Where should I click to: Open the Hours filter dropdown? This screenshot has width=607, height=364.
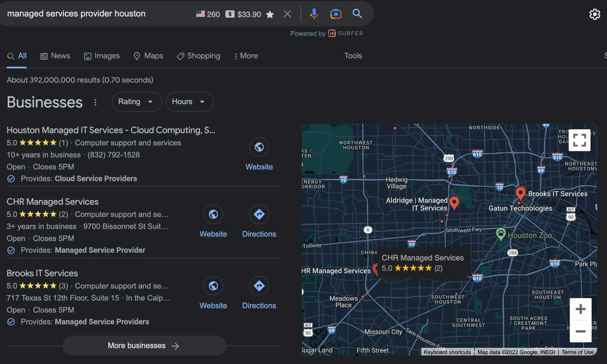pos(189,102)
